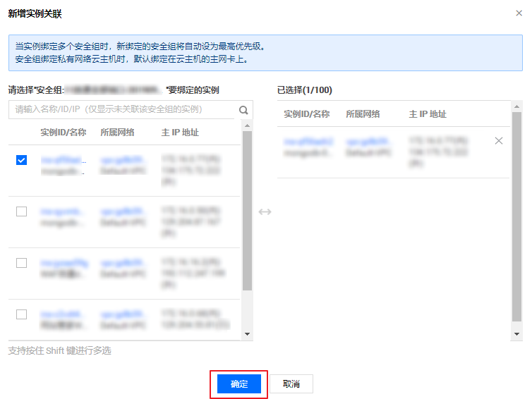Screen dimensions: 532x399
Task: Cancel with the 取消 button
Action: point(291,383)
